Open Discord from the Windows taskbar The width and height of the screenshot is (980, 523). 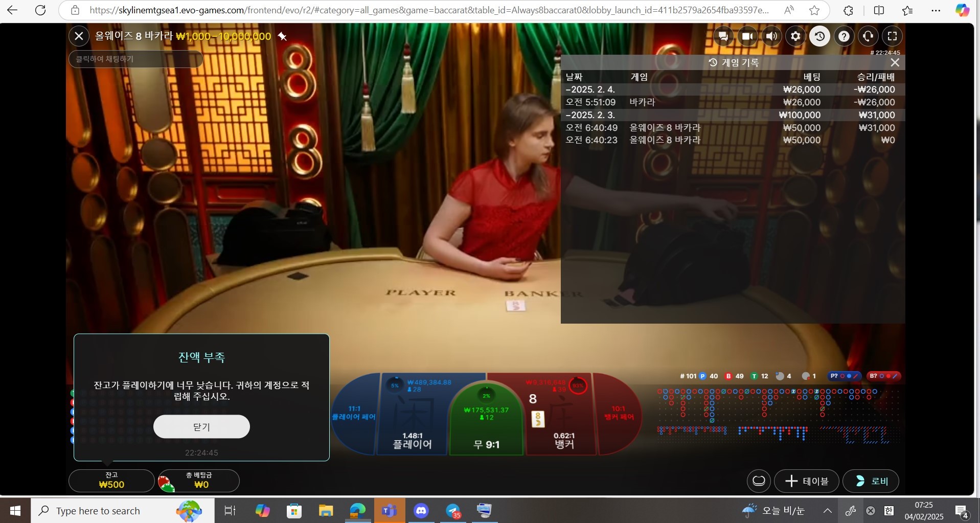pyautogui.click(x=421, y=510)
